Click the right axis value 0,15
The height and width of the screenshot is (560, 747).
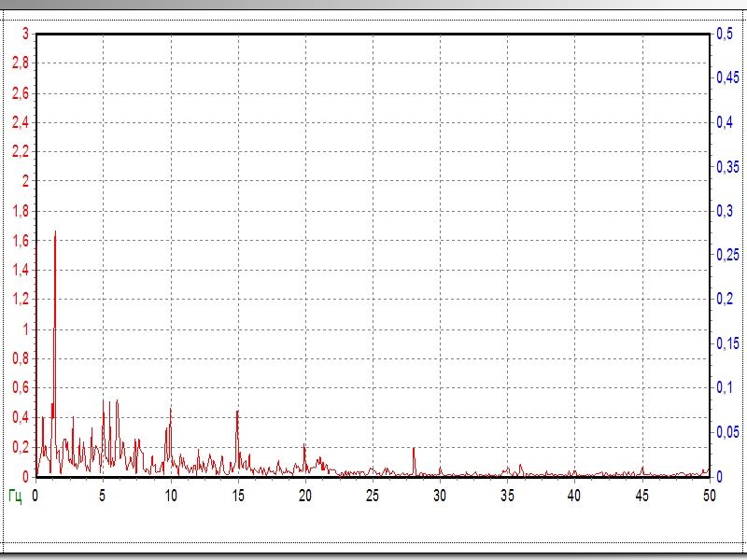(728, 343)
